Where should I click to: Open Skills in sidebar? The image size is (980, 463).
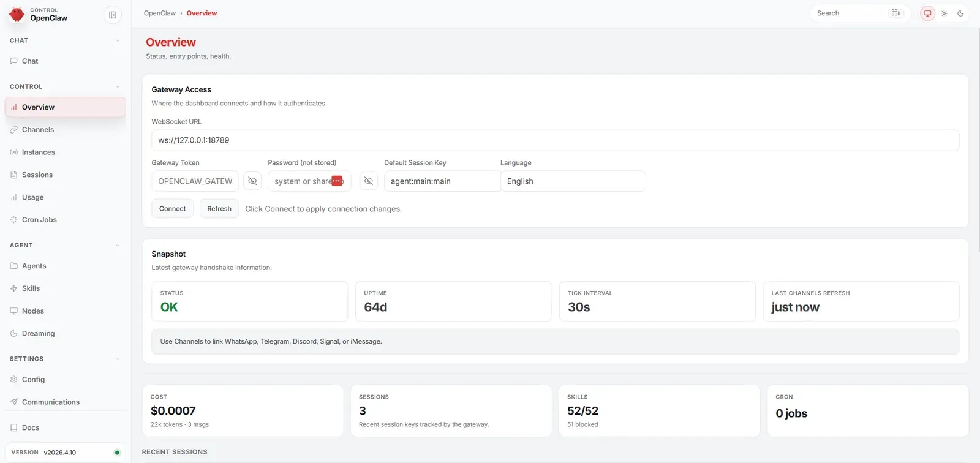click(65, 288)
